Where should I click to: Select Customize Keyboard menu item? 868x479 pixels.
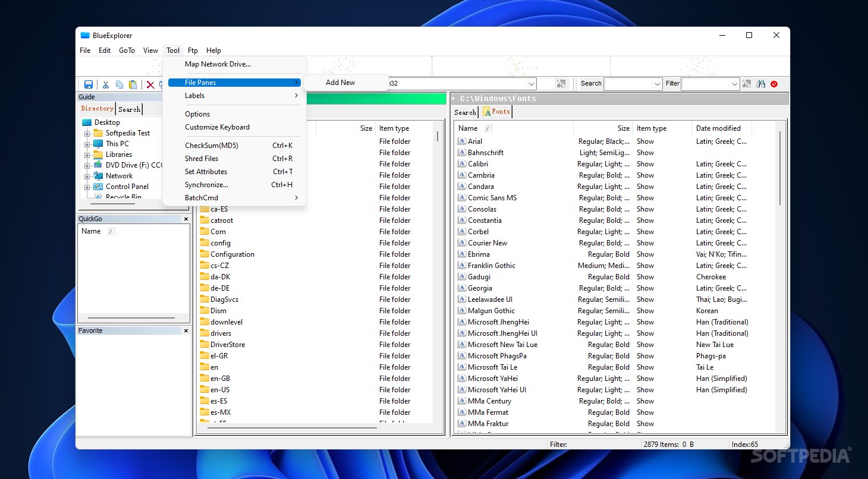tap(234, 127)
